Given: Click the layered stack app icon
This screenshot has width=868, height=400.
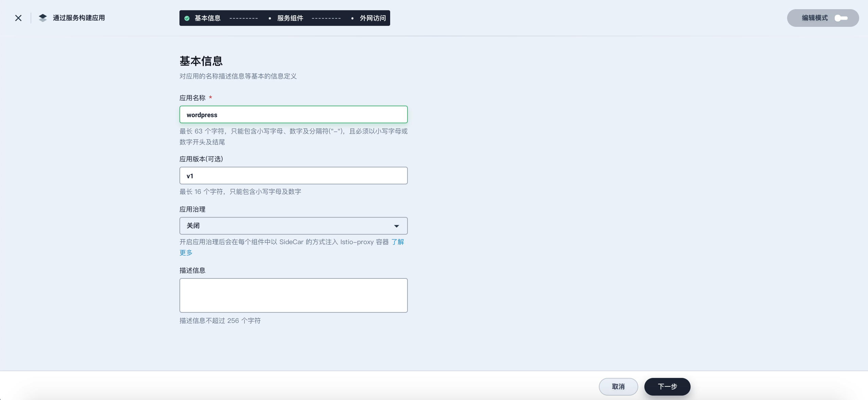Looking at the screenshot, I should pyautogui.click(x=43, y=18).
